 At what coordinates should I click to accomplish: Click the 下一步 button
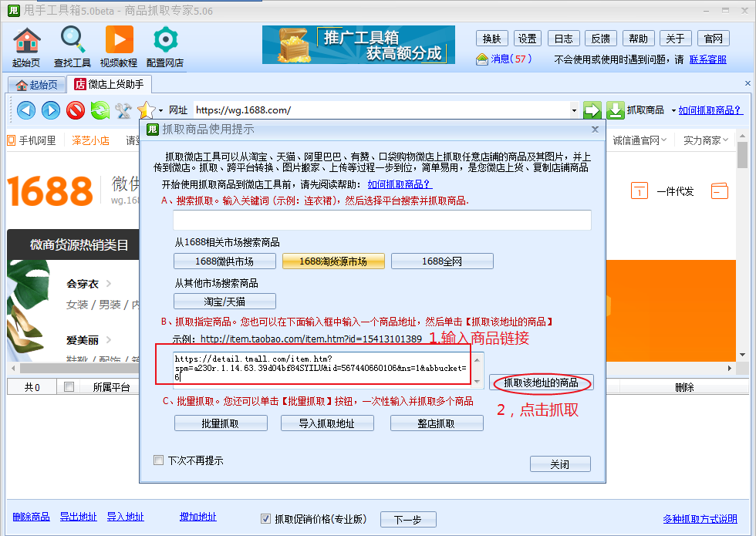coord(408,520)
